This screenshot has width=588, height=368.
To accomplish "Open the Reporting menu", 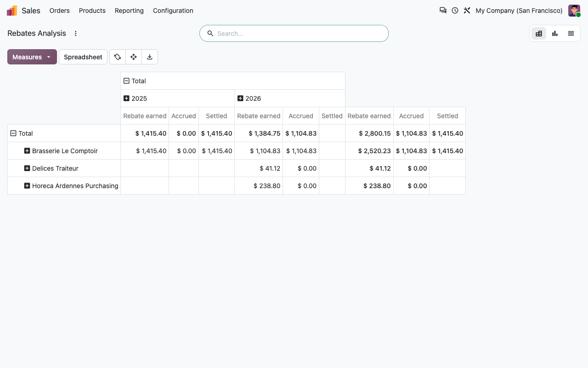I will pos(129,11).
